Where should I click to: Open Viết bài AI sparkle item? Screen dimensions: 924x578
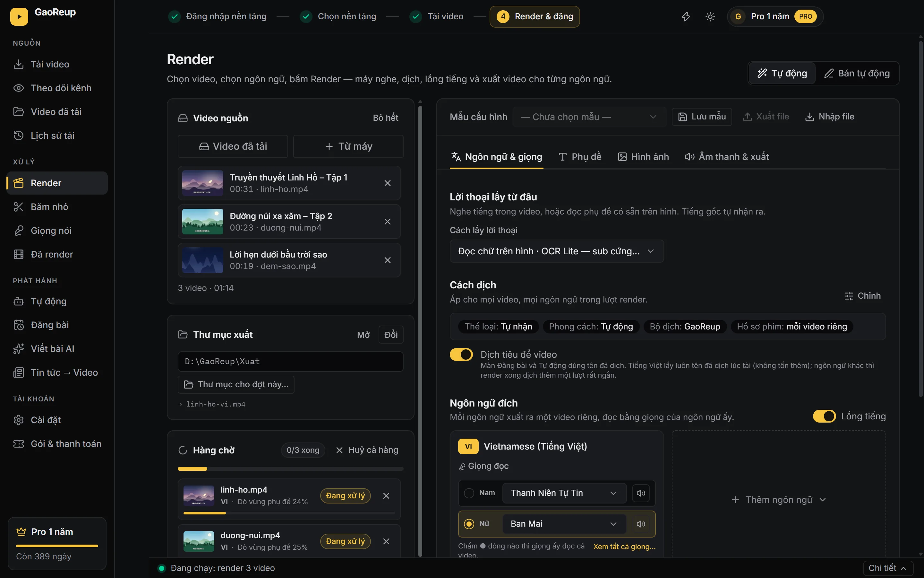57,349
